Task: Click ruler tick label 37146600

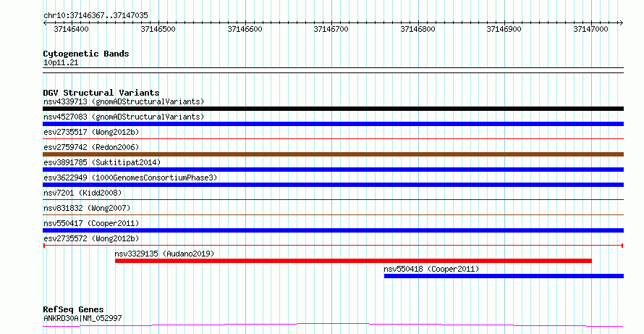Action: (x=245, y=29)
